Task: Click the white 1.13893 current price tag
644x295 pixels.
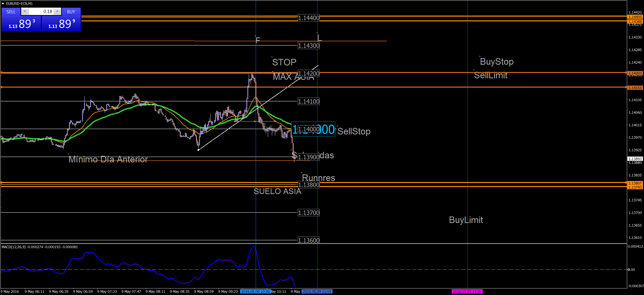Action: coord(635,159)
